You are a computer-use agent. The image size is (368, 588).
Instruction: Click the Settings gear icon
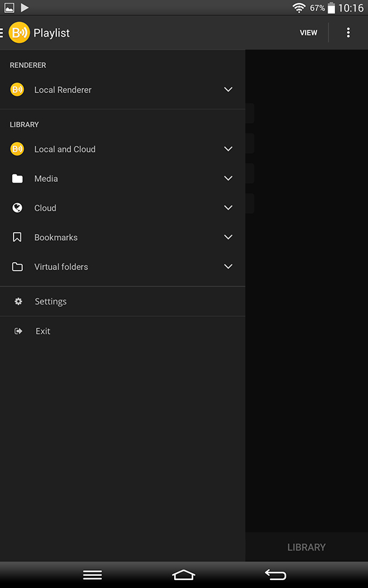pyautogui.click(x=18, y=301)
